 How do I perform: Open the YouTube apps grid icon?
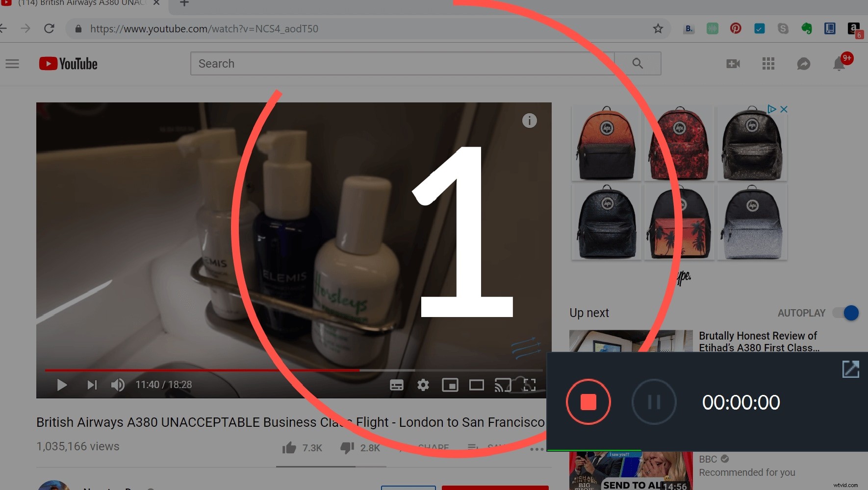pyautogui.click(x=768, y=64)
